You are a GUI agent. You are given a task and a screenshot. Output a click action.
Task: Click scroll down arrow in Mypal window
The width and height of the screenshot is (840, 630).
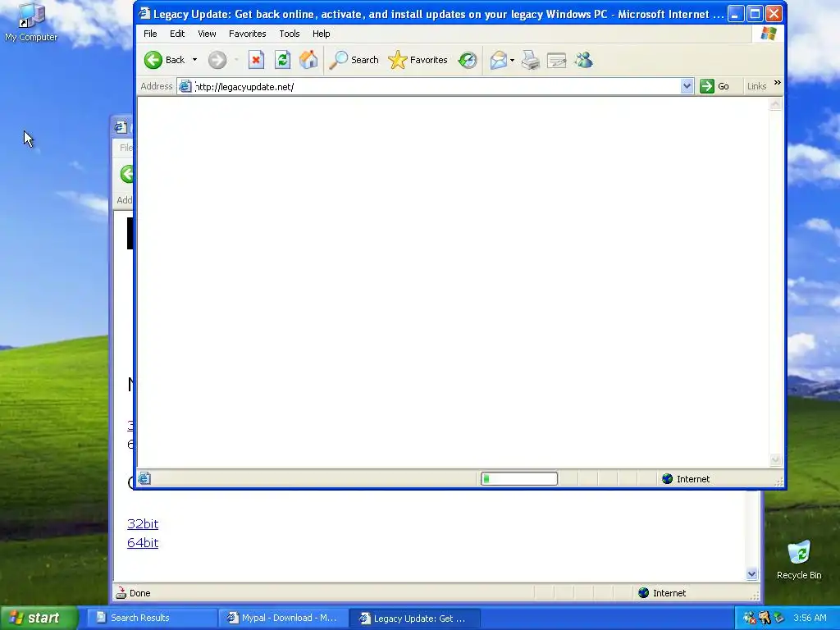(x=751, y=574)
